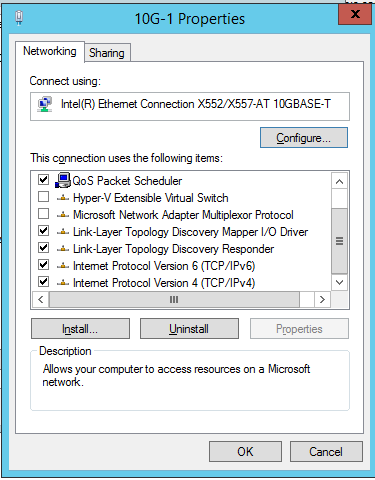Uncheck Link-Layer Topology Discovery Mapper I/O Driver
Image resolution: width=375 pixels, height=480 pixels.
(43, 231)
